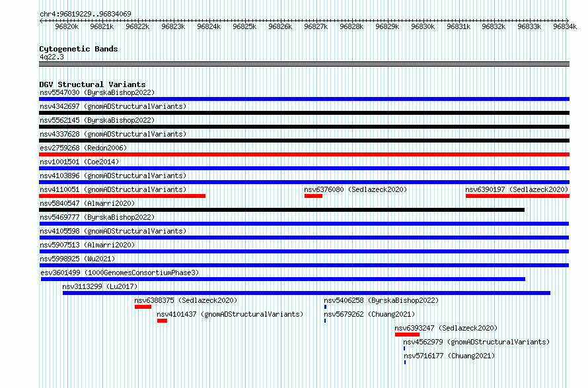This screenshot has width=588, height=388.
Task: Click the blue bar under nsv4105598
Action: point(304,238)
